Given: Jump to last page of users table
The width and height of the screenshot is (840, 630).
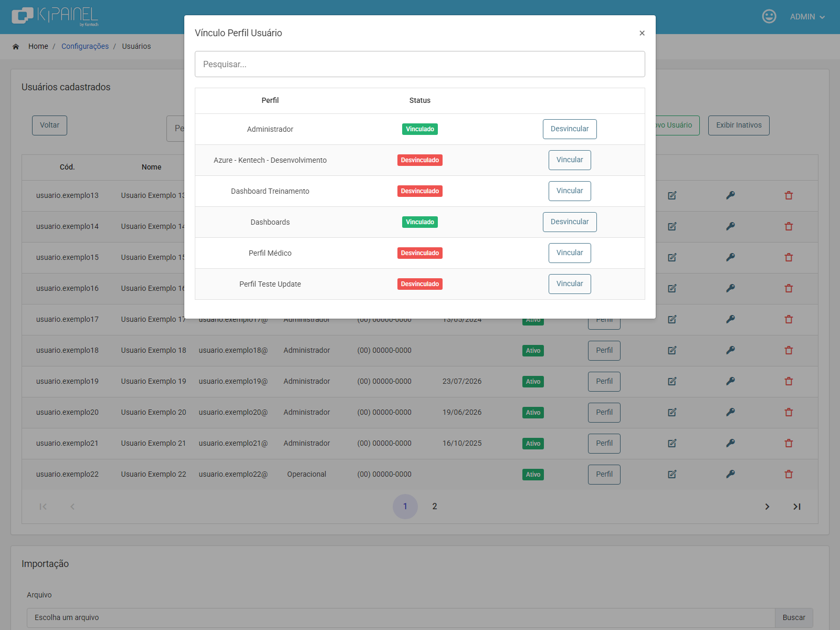Looking at the screenshot, I should (x=797, y=507).
